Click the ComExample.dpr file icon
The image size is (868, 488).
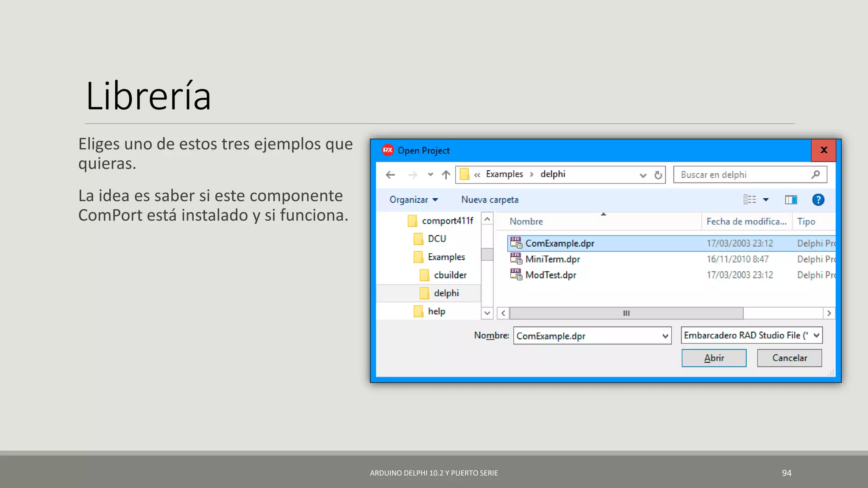point(516,243)
